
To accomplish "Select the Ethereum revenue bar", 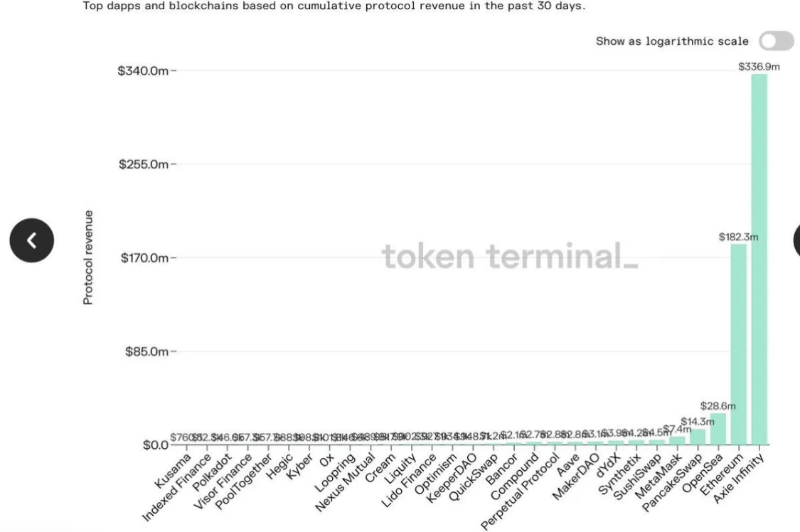I will [738, 344].
